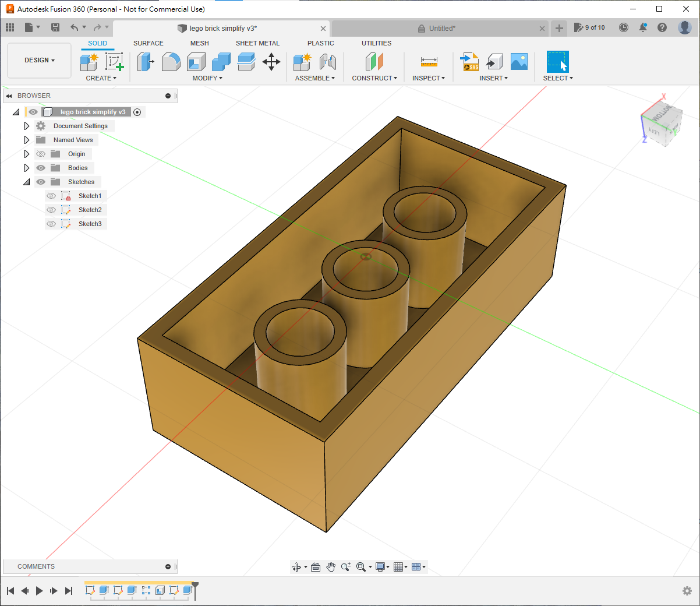The width and height of the screenshot is (700, 606).
Task: Activate the Move/Copy tool
Action: click(271, 62)
